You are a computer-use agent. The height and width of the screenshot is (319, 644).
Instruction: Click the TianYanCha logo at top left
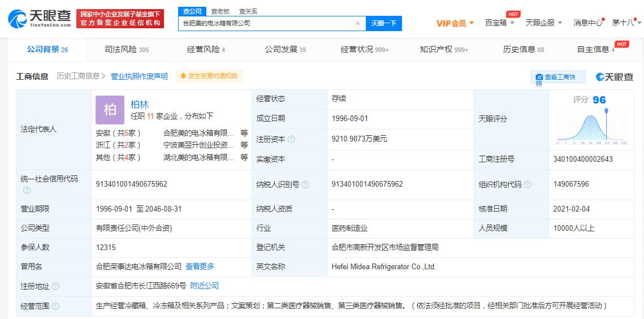click(40, 19)
